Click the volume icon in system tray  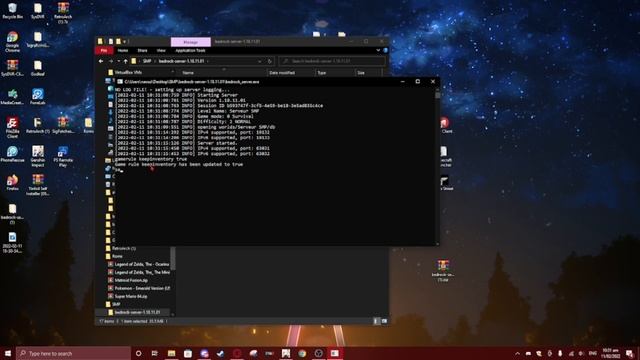tap(581, 353)
